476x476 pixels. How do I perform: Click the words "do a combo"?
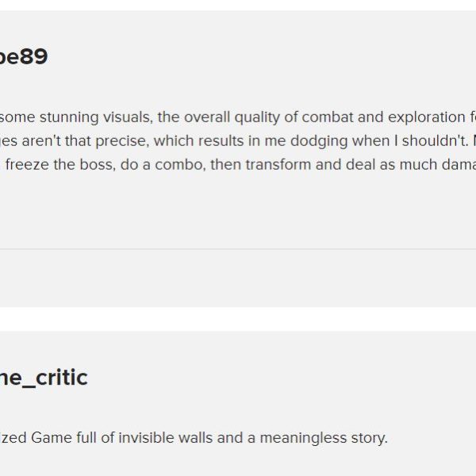point(163,165)
